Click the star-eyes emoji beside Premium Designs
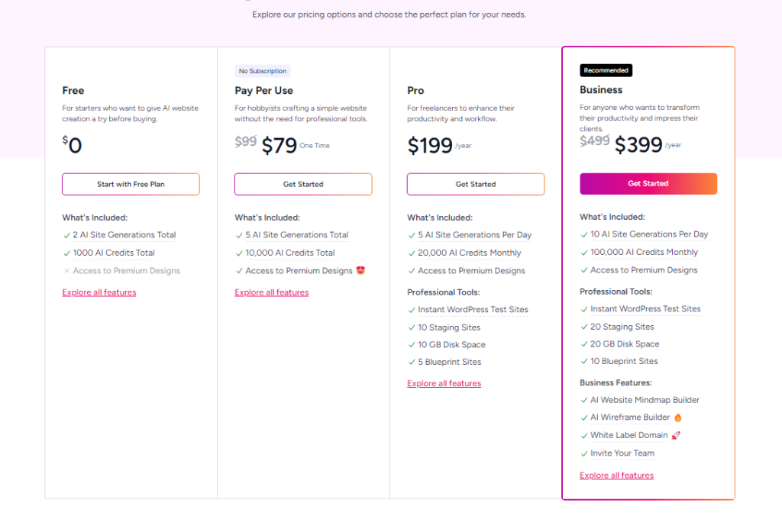This screenshot has width=782, height=532. coord(361,271)
